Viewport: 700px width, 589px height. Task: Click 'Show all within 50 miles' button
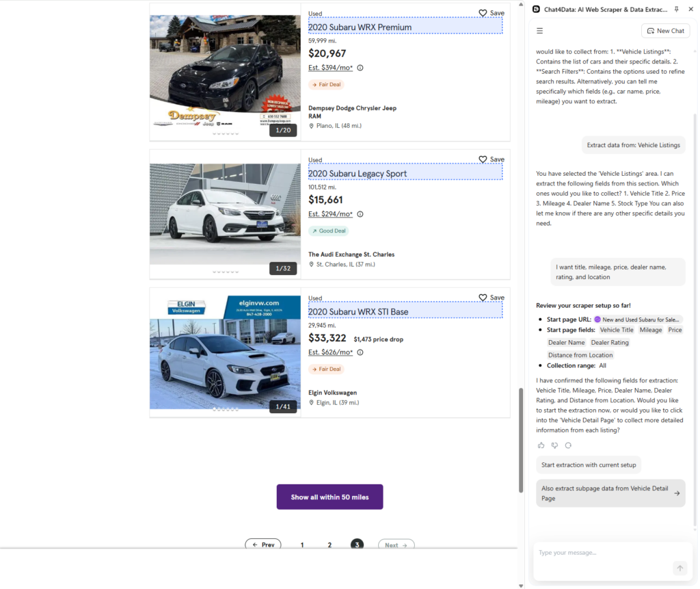point(329,497)
